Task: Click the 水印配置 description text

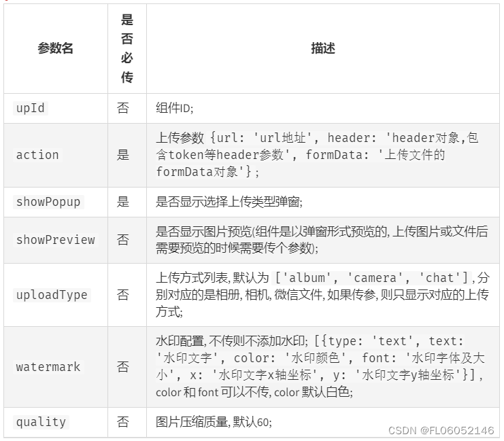Action: point(320,366)
